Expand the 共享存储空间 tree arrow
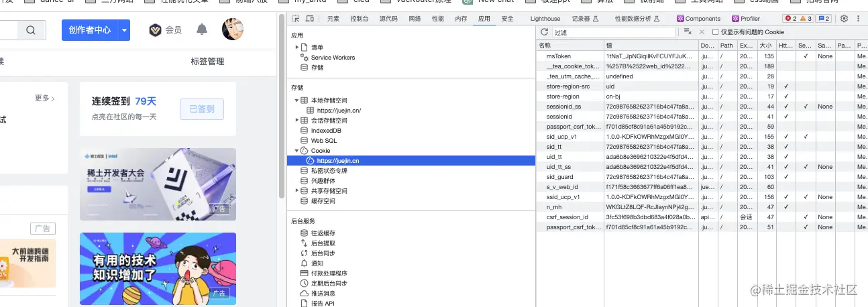 (x=297, y=191)
